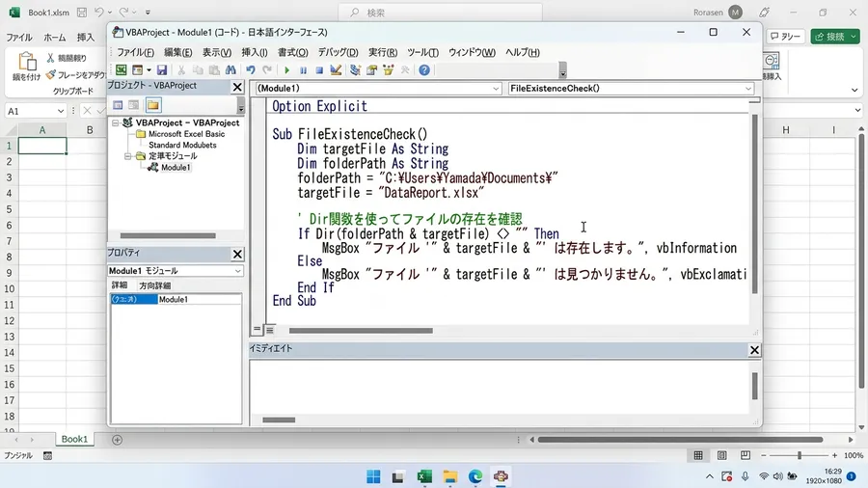
Task: Open the ウィンドウ(W) menu
Action: point(472,53)
